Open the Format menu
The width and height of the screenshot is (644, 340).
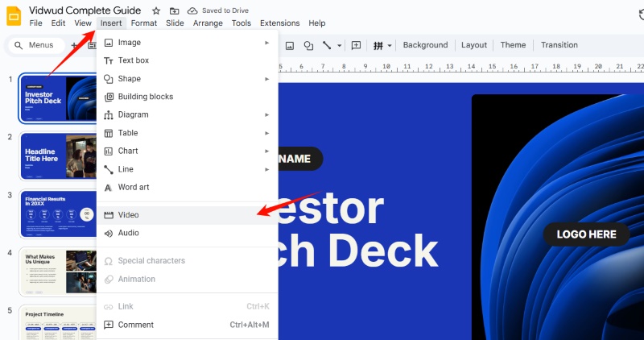[x=144, y=23]
